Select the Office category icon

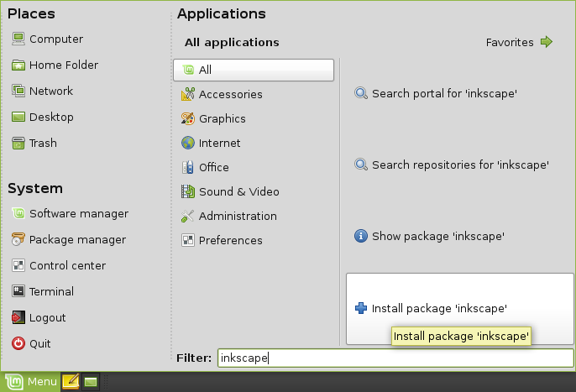(188, 167)
